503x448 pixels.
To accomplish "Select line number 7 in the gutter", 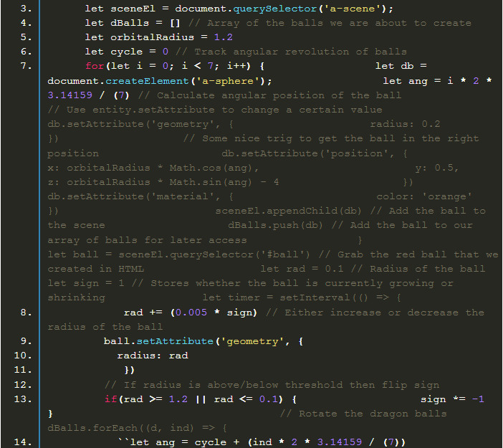I will [x=26, y=66].
